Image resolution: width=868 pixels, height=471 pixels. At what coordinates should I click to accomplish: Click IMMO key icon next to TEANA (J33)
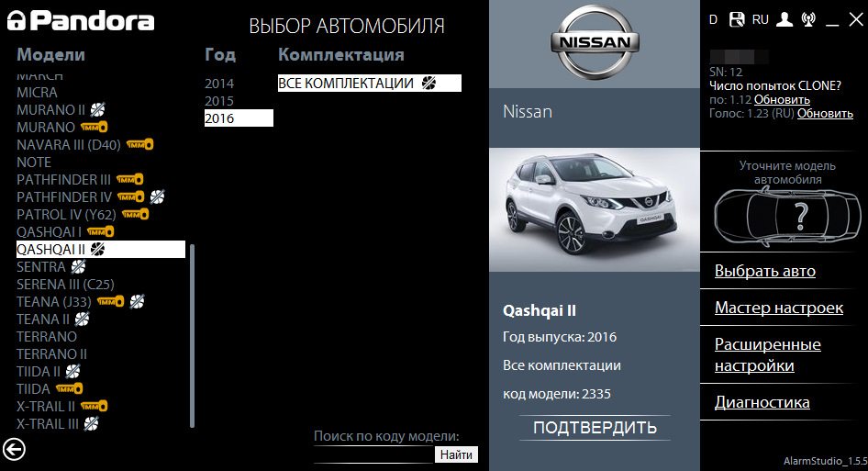(x=111, y=301)
